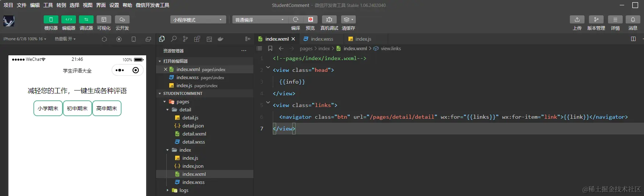
Task: Switch to the index.wxss tab
Action: [x=322, y=39]
